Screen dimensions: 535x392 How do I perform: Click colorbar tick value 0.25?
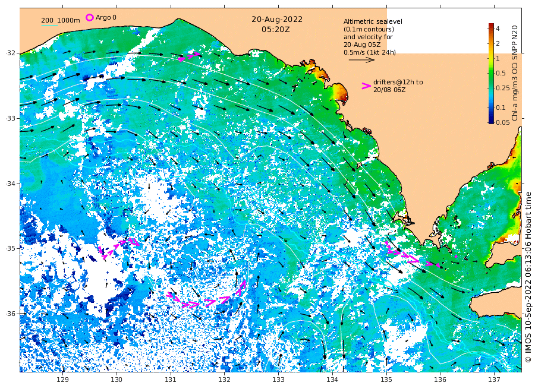(x=502, y=88)
